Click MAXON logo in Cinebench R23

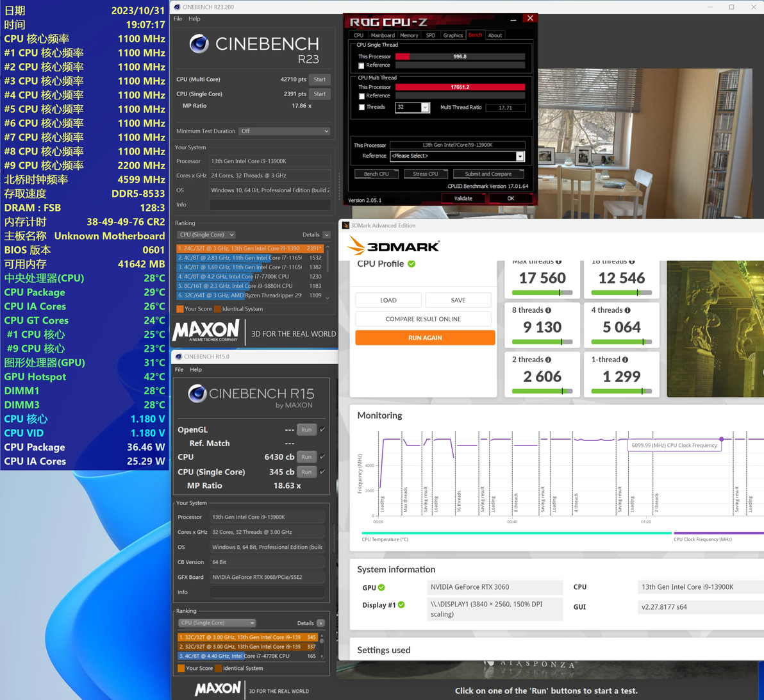206,331
